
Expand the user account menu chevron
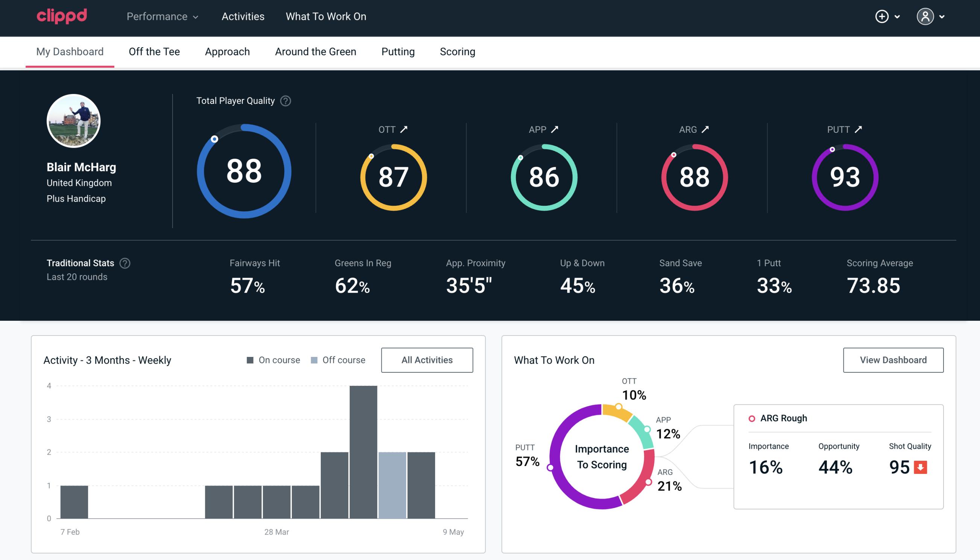pos(942,17)
